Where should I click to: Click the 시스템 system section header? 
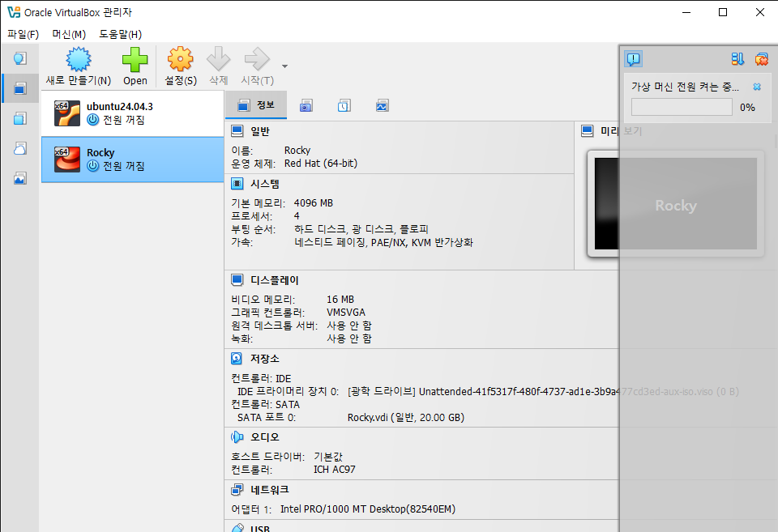(265, 184)
